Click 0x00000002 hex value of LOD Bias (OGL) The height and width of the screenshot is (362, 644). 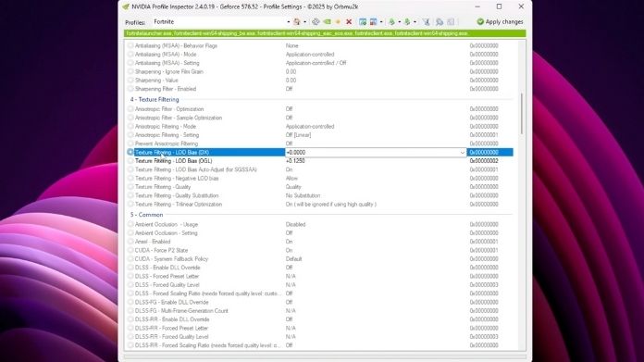tap(484, 161)
